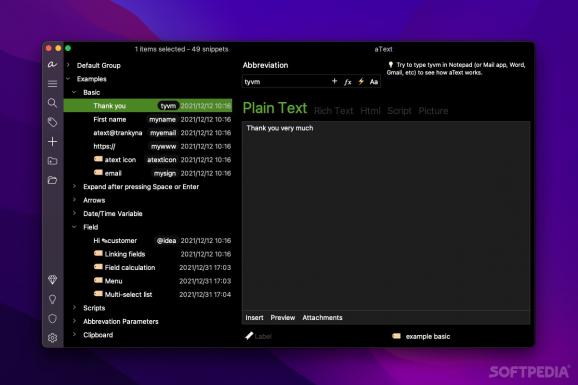Click the tag icon of email row
578x385 pixels.
pos(98,172)
